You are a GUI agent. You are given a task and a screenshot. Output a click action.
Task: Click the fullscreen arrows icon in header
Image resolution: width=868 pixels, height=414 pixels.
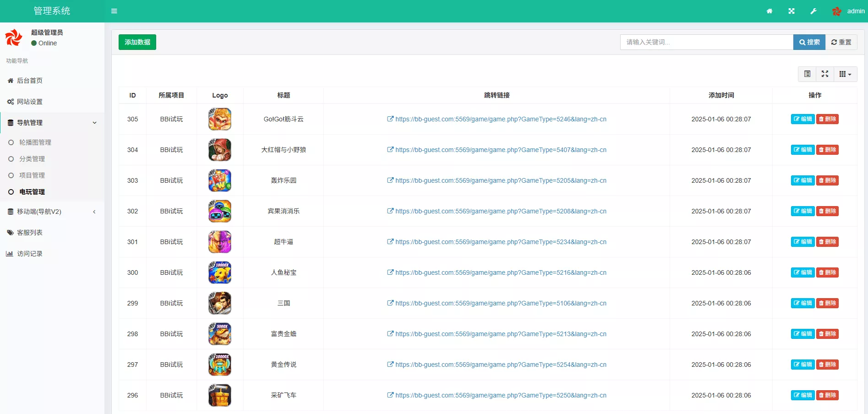[x=792, y=11]
